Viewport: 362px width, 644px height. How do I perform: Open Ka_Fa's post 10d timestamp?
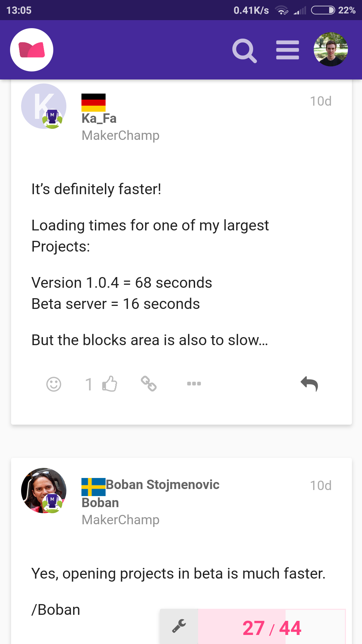coord(320,101)
